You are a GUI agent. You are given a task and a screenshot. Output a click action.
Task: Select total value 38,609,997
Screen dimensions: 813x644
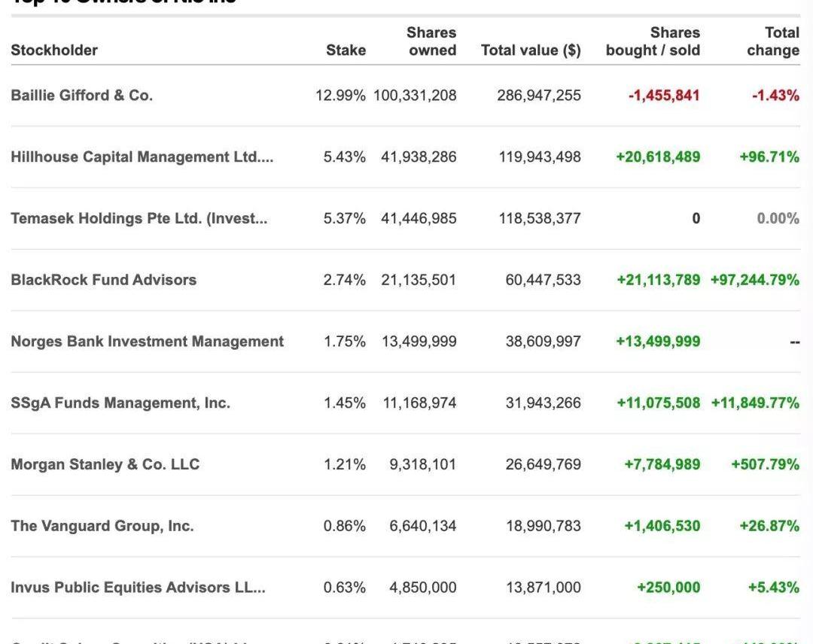coord(544,342)
